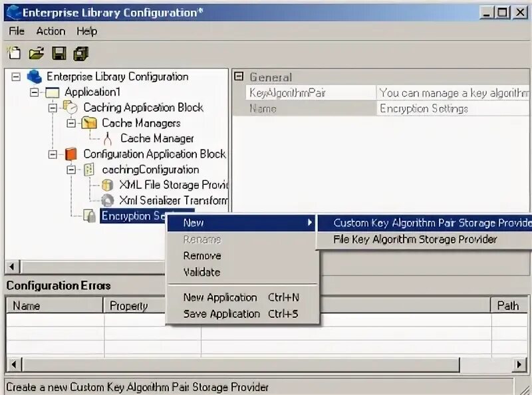Collapse the Enterprise Library Configuration root node
This screenshot has width=532, height=395.
(x=16, y=76)
